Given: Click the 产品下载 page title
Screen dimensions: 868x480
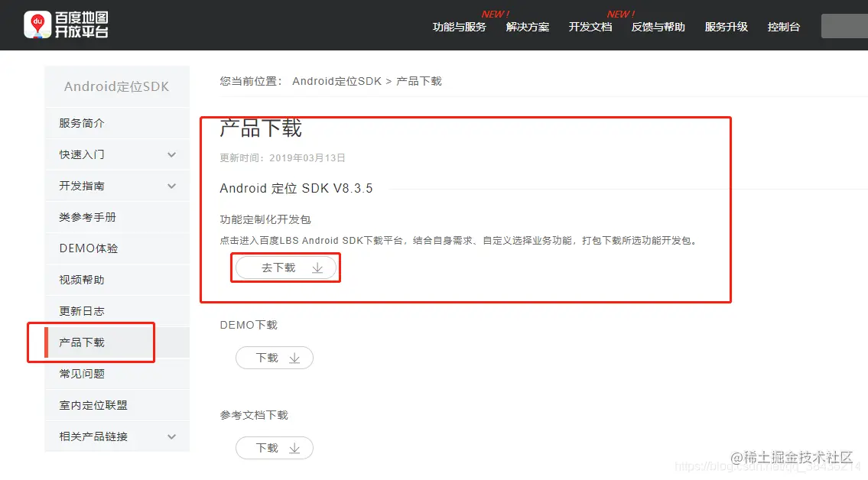Looking at the screenshot, I should click(261, 128).
